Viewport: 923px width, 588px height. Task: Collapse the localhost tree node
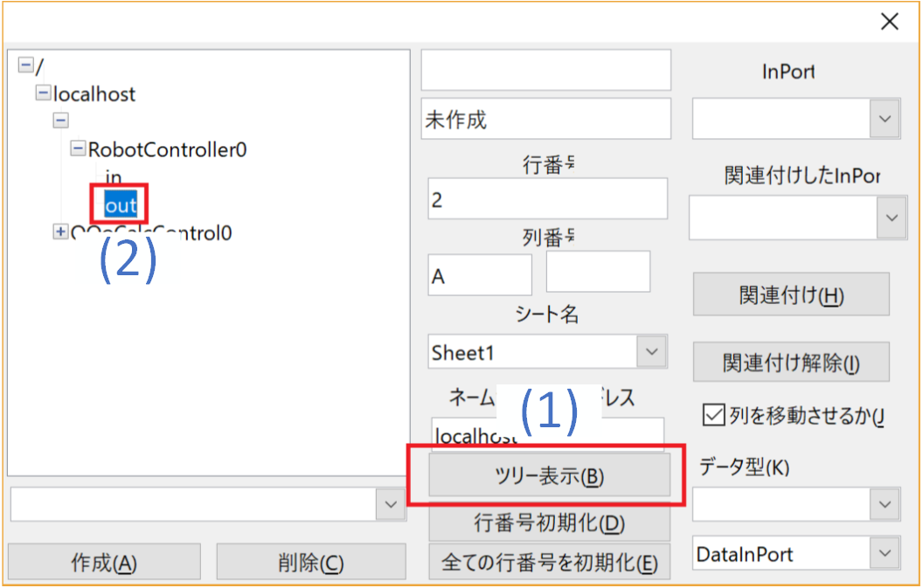[43, 93]
